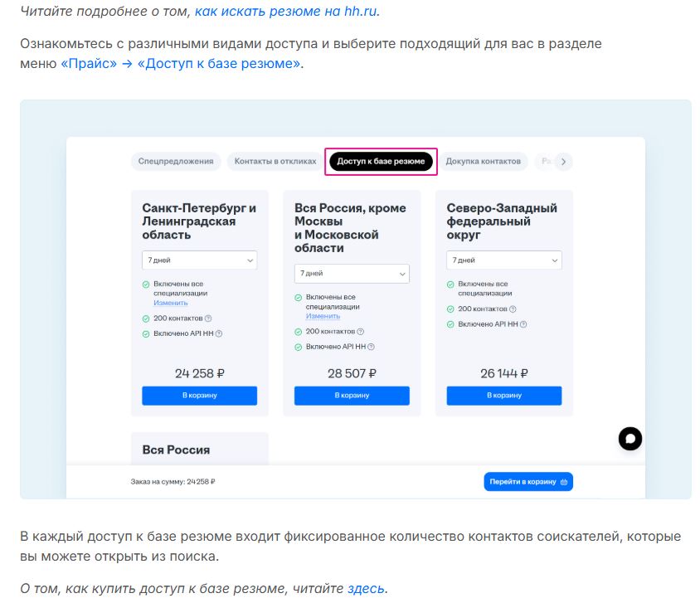Click help icon beside 200 контактов, Северо-Западный card
Screen dimensions: 700x598
coord(513,309)
